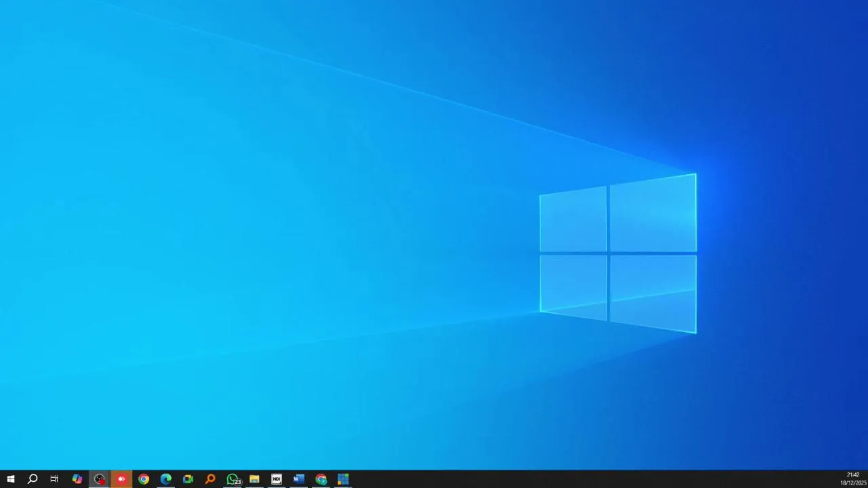
Task: Open second Chrome icon beside Word
Action: 321,479
